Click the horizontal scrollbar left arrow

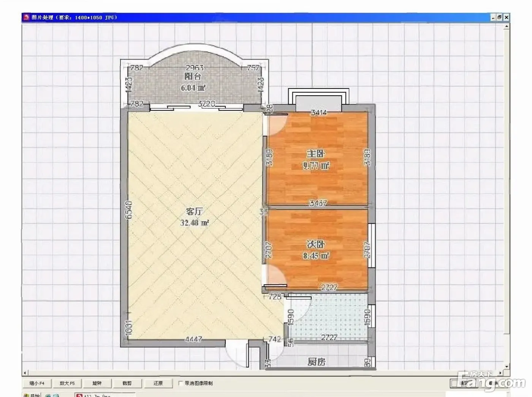coord(25,373)
